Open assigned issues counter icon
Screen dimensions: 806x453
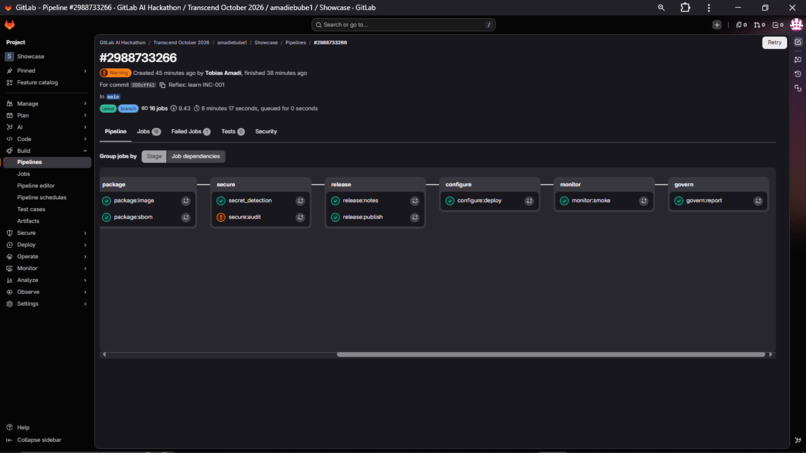pos(741,25)
